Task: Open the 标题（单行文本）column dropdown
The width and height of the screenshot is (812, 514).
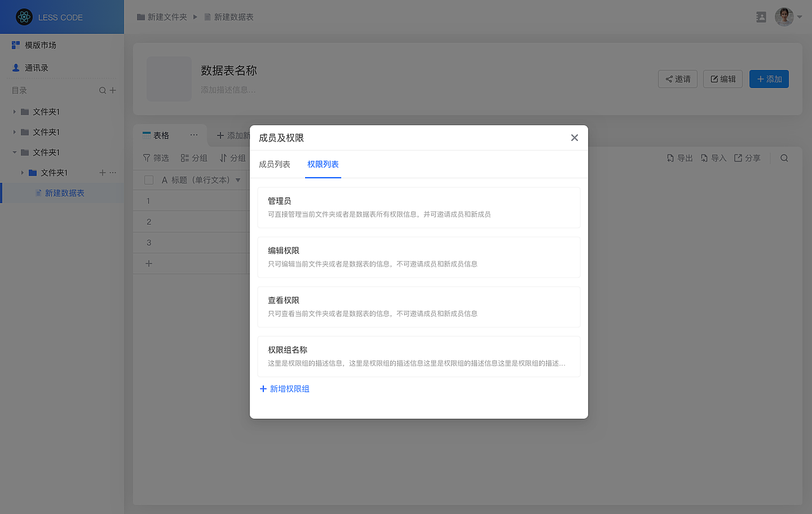Action: 239,180
